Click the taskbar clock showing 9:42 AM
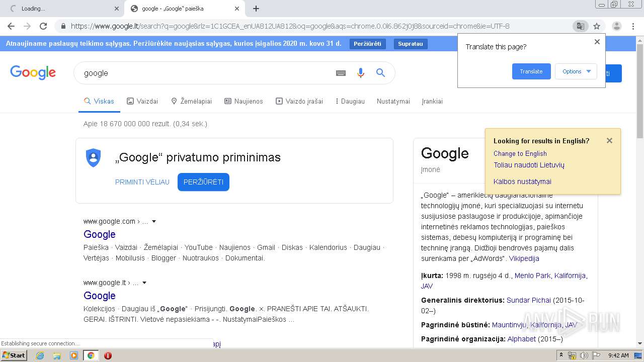 618,355
